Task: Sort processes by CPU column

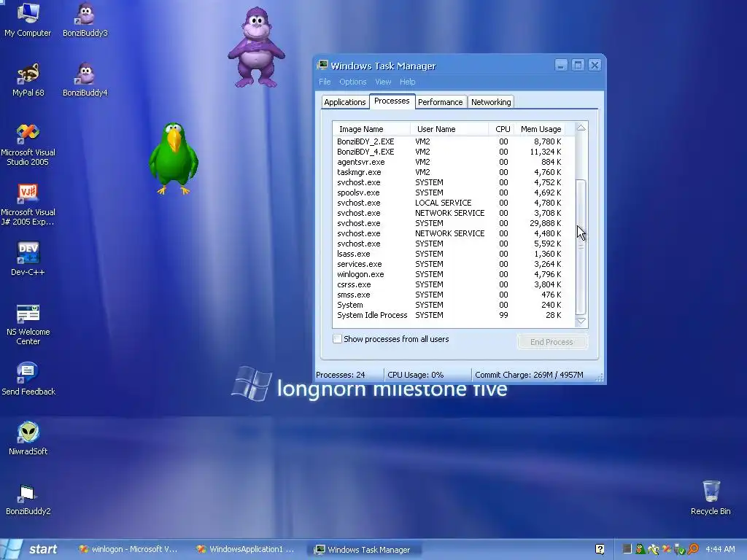Action: point(501,129)
